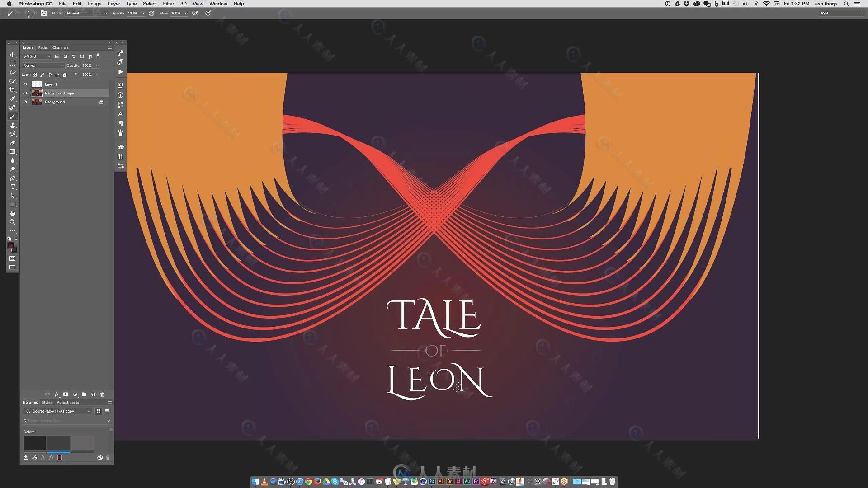Click the Libraries panel search field
Image resolution: width=868 pixels, height=488 pixels.
click(66, 421)
